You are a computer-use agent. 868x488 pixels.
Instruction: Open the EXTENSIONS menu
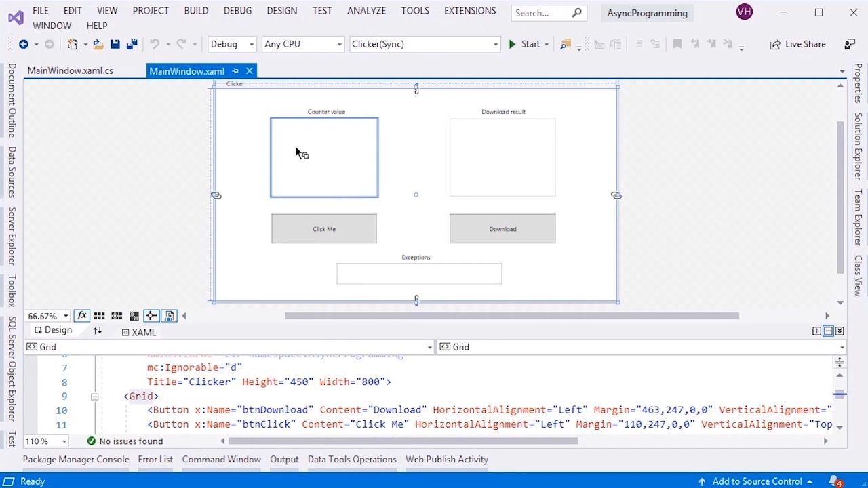tap(470, 11)
